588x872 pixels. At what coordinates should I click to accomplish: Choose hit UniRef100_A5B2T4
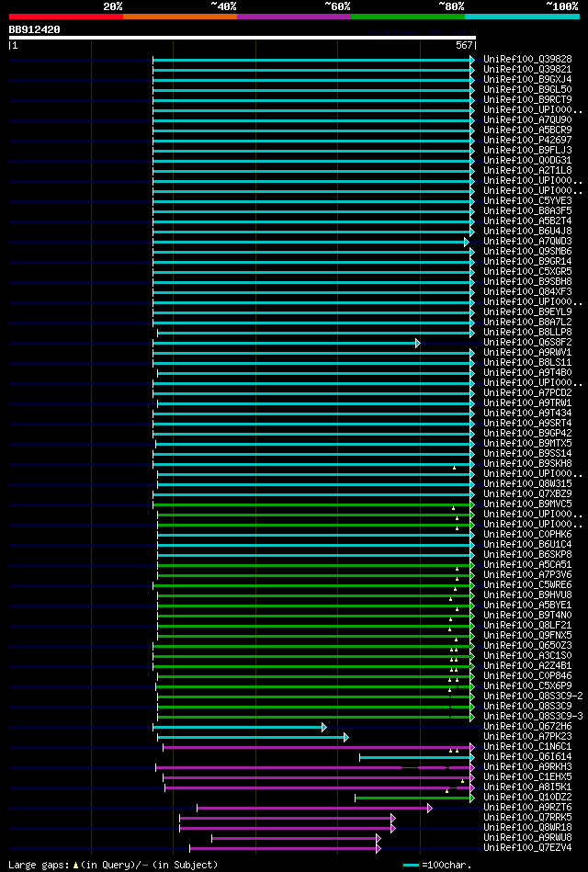point(527,221)
